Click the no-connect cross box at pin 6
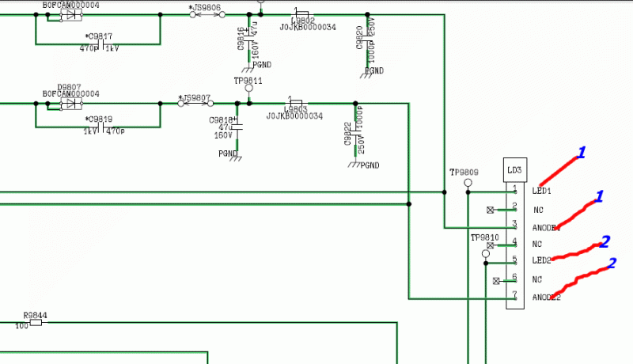This screenshot has height=364, width=633. coord(496,281)
